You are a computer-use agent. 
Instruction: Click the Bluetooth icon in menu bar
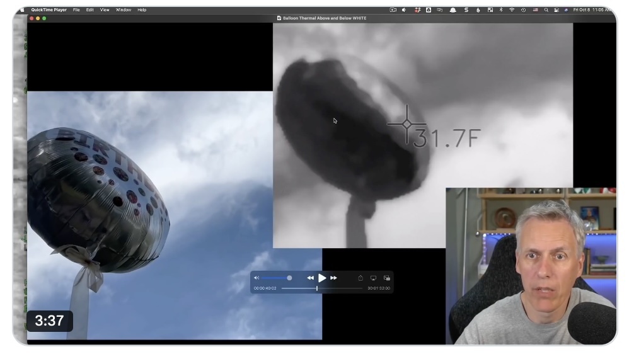[501, 10]
